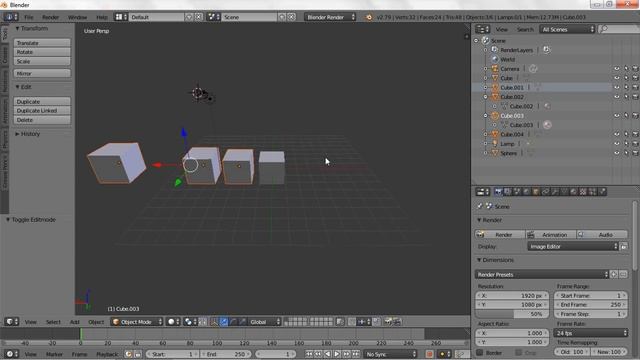
Task: Open the 24 fps frame rate dropdown
Action: point(591,333)
